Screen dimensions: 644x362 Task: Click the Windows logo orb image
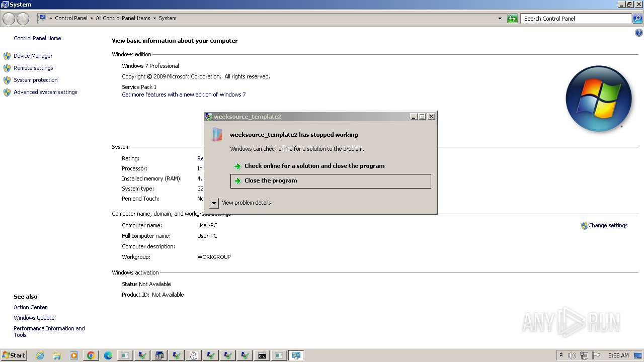[599, 99]
